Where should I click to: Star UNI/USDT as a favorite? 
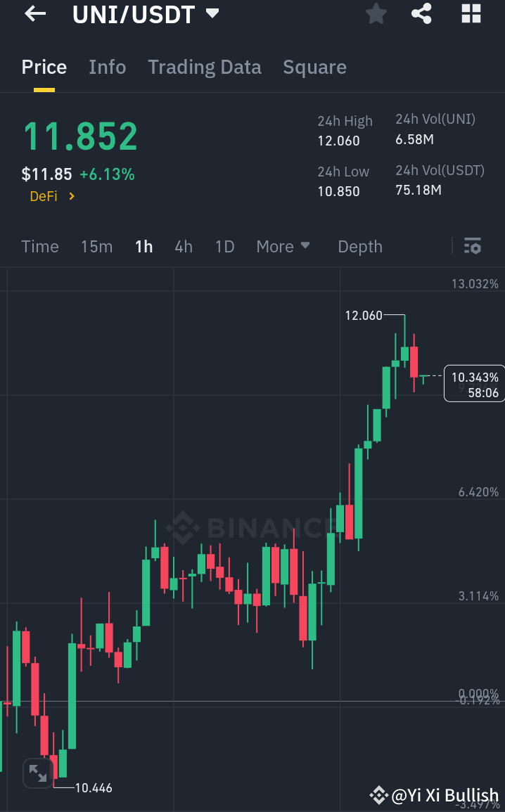[376, 13]
